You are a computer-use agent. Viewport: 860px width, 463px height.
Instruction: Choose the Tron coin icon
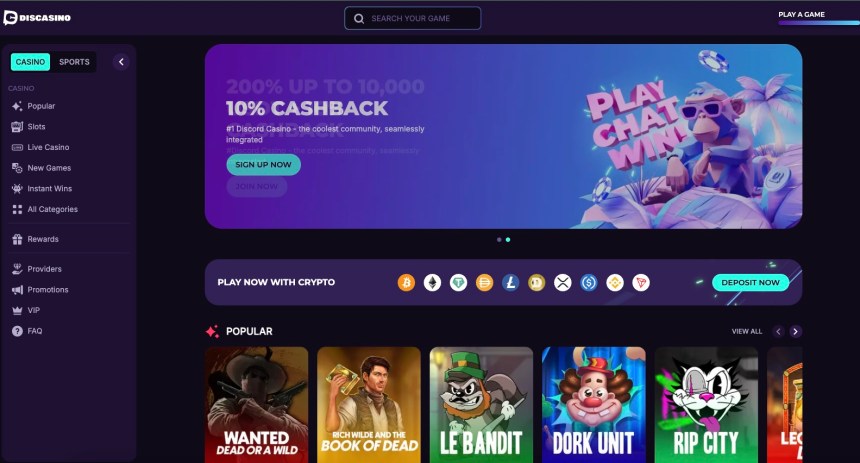tap(641, 283)
